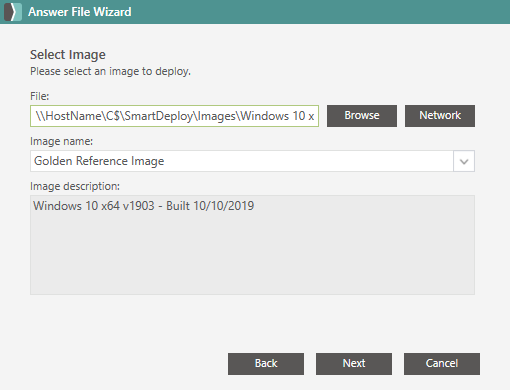The height and width of the screenshot is (390, 510).
Task: Select the Golden Reference Image combo box
Action: point(252,161)
